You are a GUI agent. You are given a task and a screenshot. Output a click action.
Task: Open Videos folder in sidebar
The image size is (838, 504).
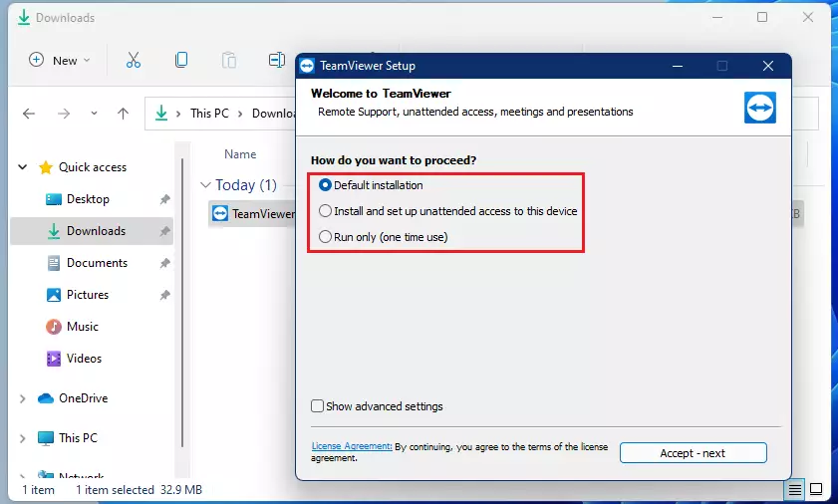[84, 359]
